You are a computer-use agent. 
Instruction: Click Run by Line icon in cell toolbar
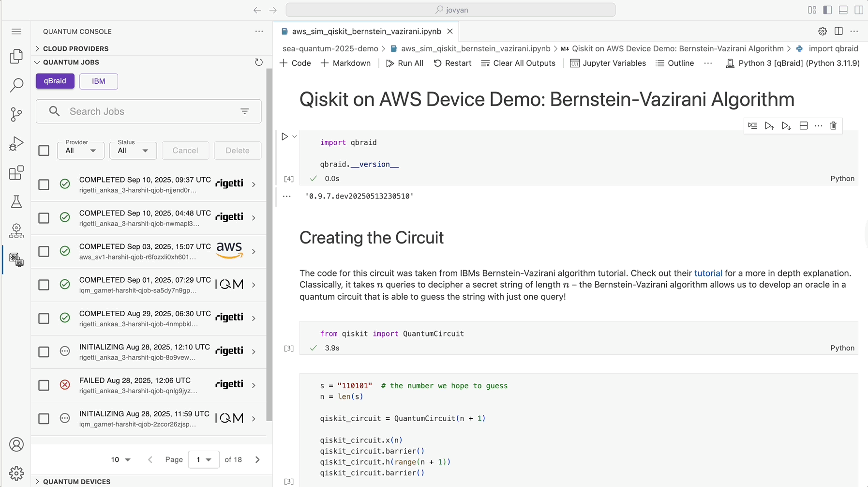(752, 126)
